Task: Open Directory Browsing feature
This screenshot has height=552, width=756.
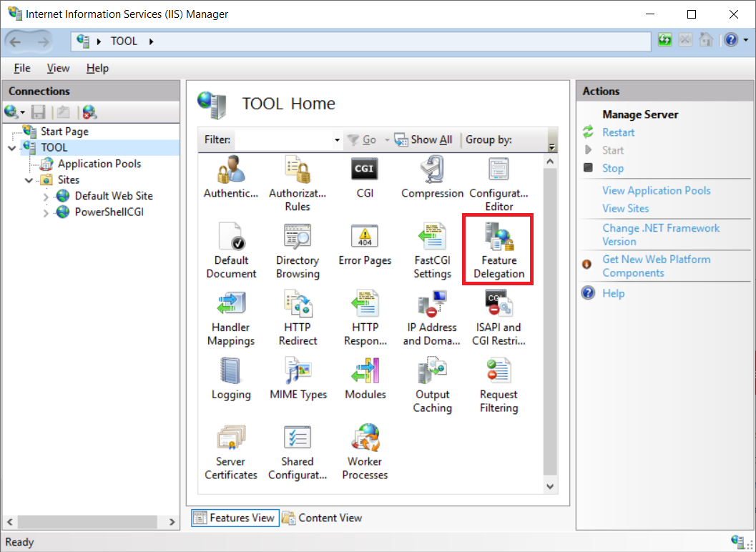Action: [x=298, y=250]
